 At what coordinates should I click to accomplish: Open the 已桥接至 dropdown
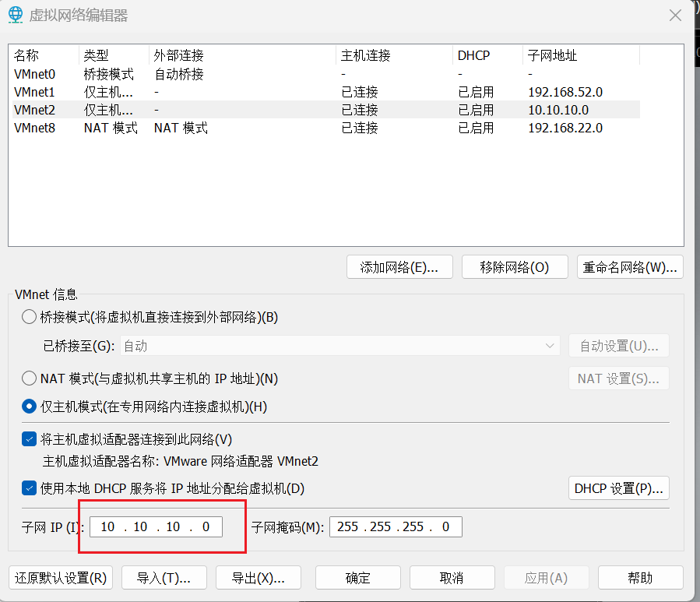(x=339, y=346)
